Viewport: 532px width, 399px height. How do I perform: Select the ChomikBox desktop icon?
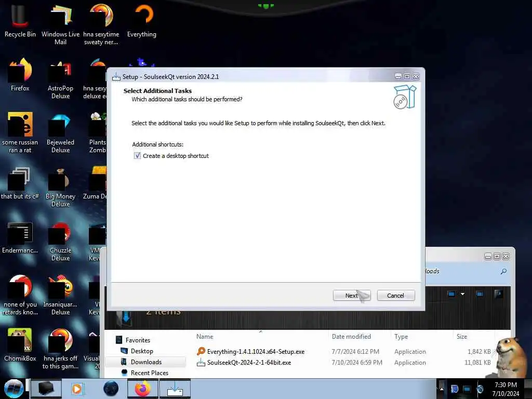click(x=20, y=345)
